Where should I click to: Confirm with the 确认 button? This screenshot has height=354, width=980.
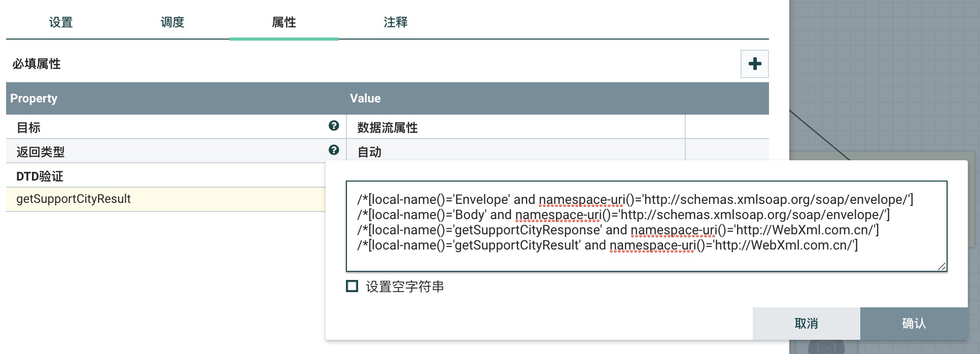(x=914, y=324)
